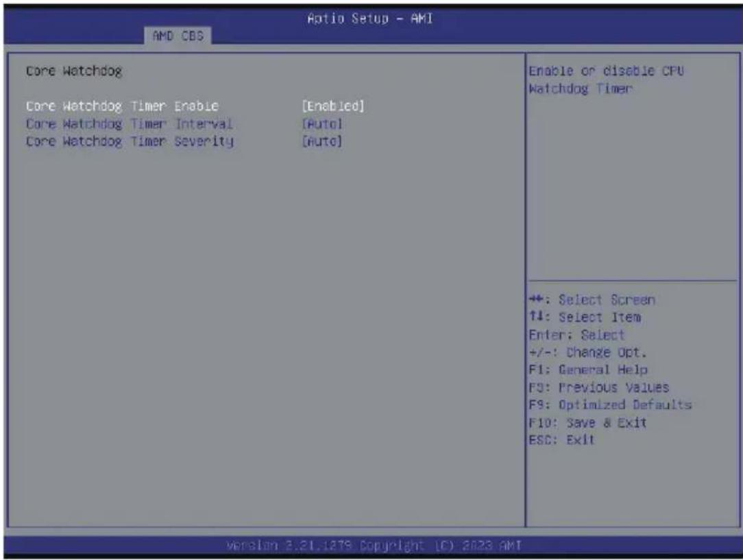Click the Core Watchdog section heading
The height and width of the screenshot is (560, 743).
coord(74,71)
